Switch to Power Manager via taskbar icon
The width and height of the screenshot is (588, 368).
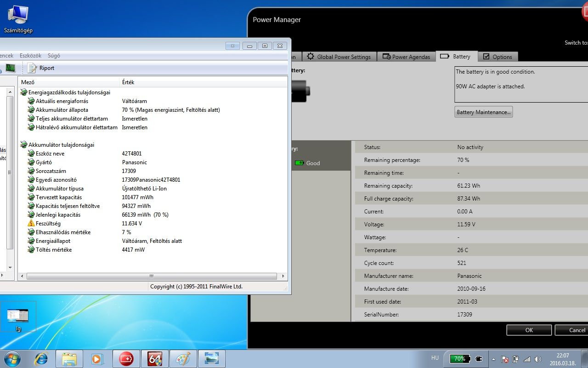[x=126, y=358]
